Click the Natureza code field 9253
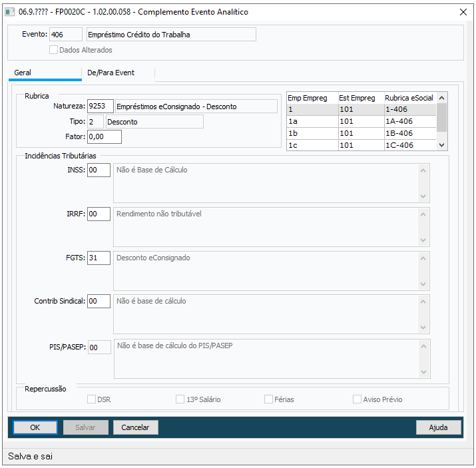 click(x=101, y=107)
